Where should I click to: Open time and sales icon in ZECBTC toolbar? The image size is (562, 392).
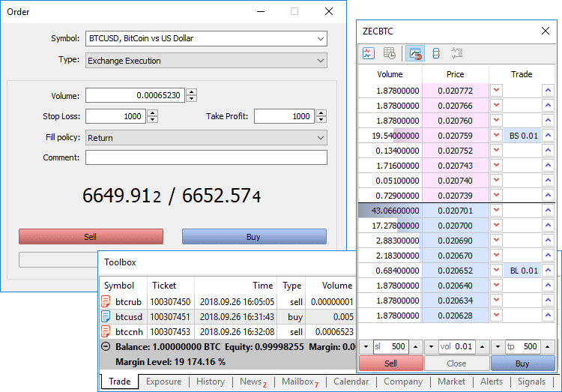(x=390, y=53)
